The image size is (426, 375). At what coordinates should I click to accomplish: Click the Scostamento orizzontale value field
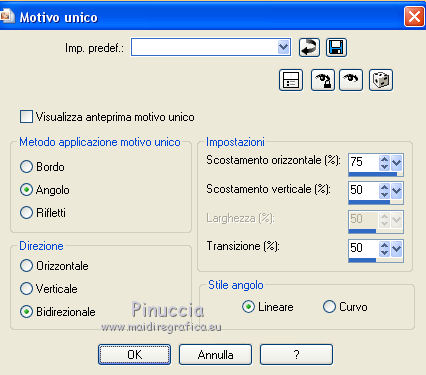click(x=363, y=162)
